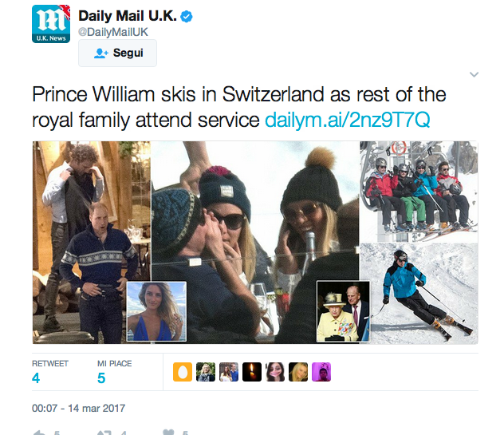
Task: Open the tweet options chevron
Action: (x=474, y=75)
